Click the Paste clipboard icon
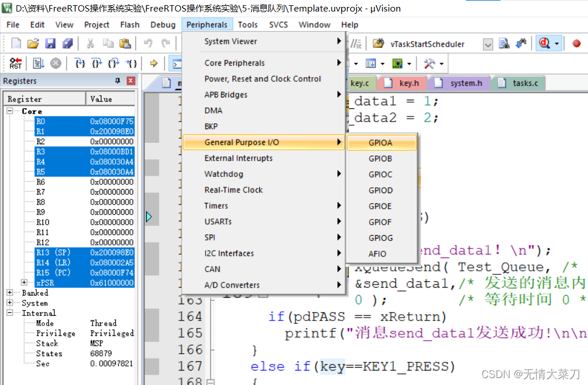588x385 pixels. (125, 44)
